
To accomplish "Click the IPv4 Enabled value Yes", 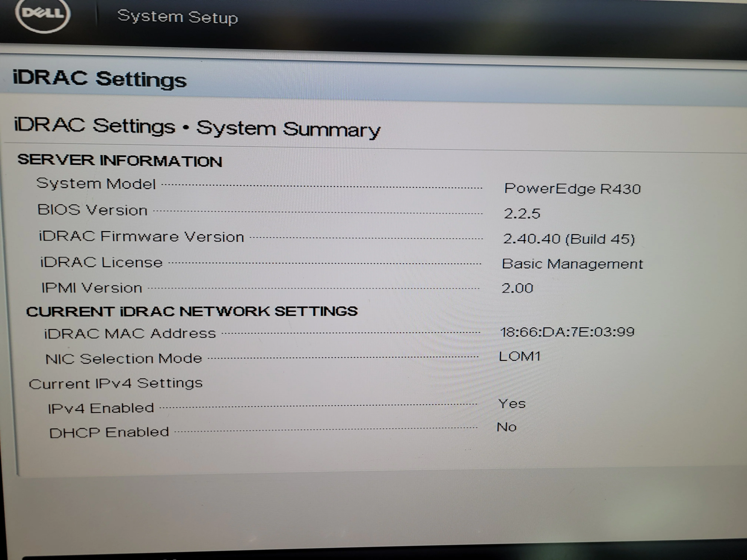I will [x=512, y=404].
